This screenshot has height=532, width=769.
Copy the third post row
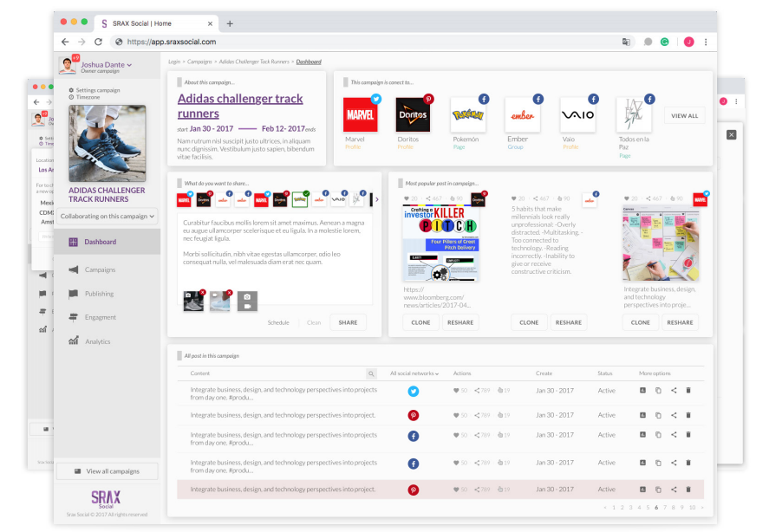658,435
